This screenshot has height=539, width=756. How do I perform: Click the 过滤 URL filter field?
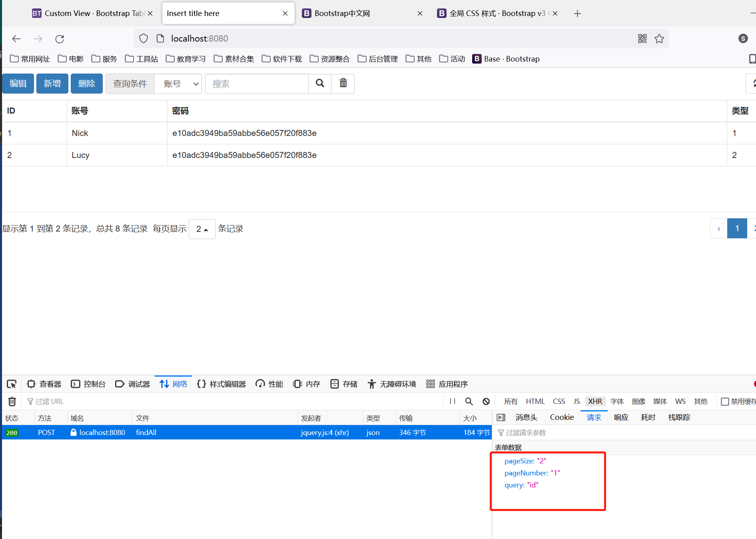tap(234, 401)
